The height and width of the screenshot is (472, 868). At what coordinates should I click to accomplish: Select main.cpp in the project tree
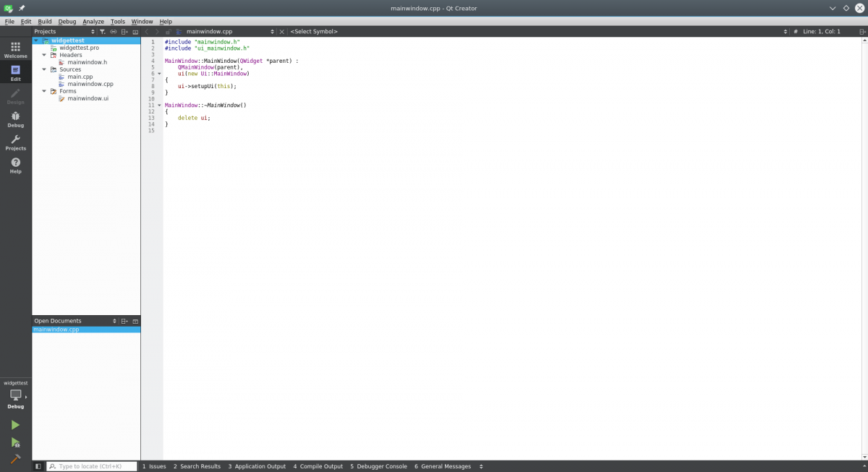80,77
